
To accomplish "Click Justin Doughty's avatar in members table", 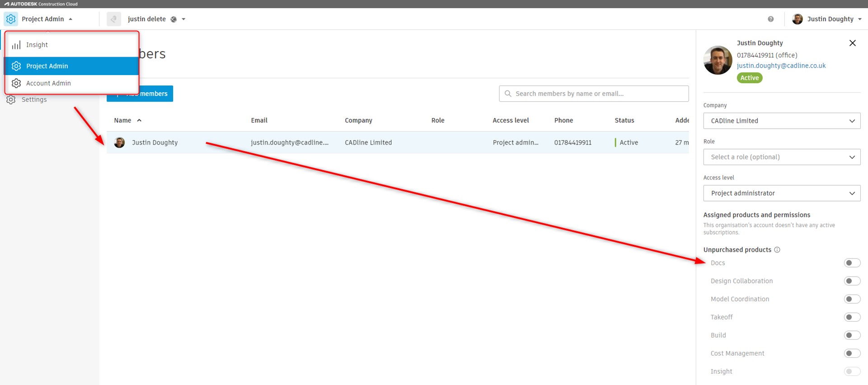I will [120, 142].
